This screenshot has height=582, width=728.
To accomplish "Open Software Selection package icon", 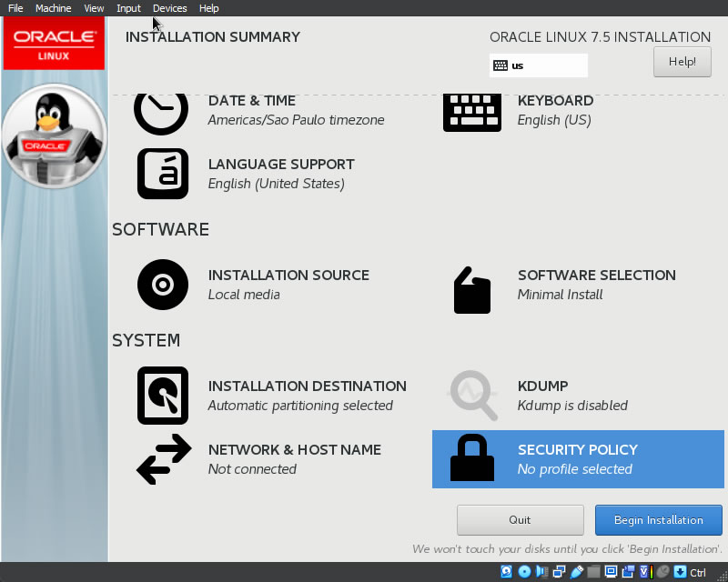I will click(x=472, y=290).
